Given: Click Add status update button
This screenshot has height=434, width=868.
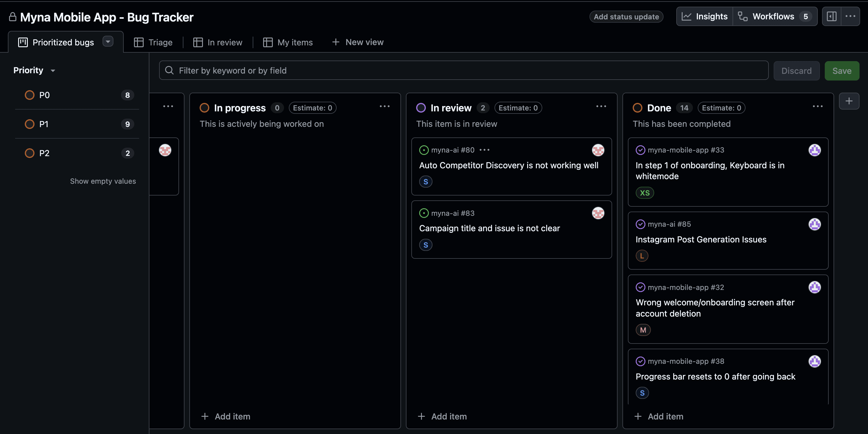Looking at the screenshot, I should [x=626, y=17].
